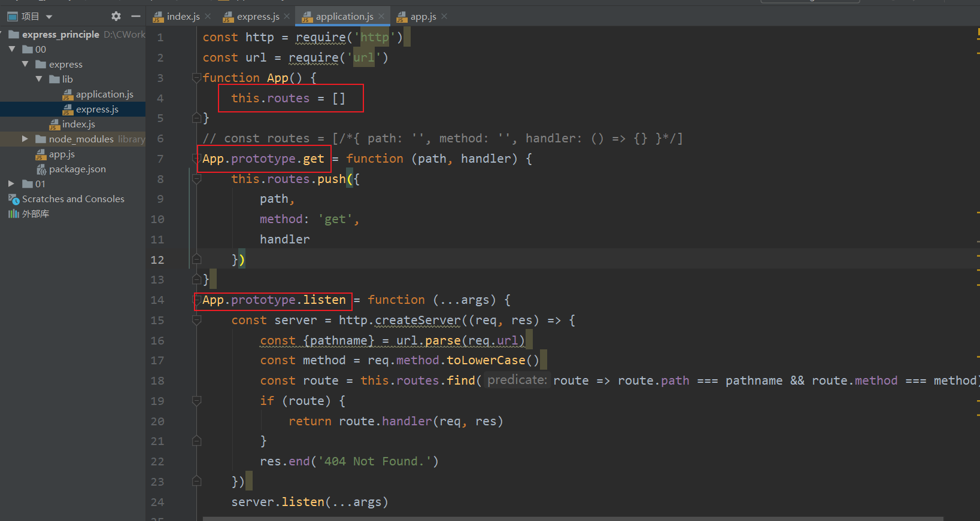This screenshot has width=980, height=521.
Task: Open the project view dropdown
Action: pyautogui.click(x=49, y=17)
